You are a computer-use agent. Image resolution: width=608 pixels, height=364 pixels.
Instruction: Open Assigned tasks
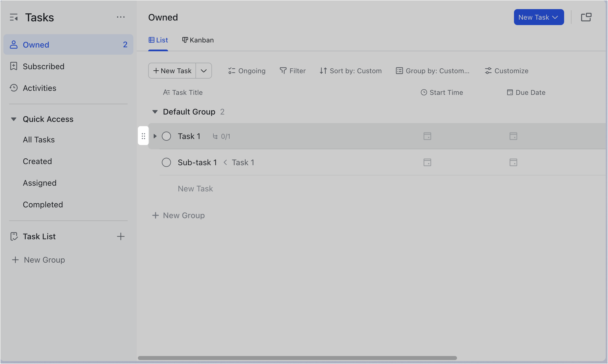pyautogui.click(x=40, y=183)
